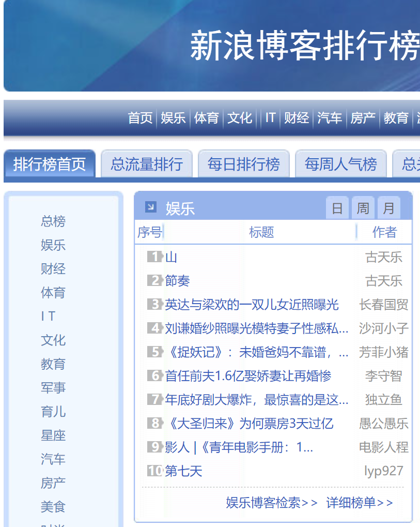This screenshot has height=527, width=420.
Task: Select 房产 in the top navigation bar
Action: pos(363,118)
